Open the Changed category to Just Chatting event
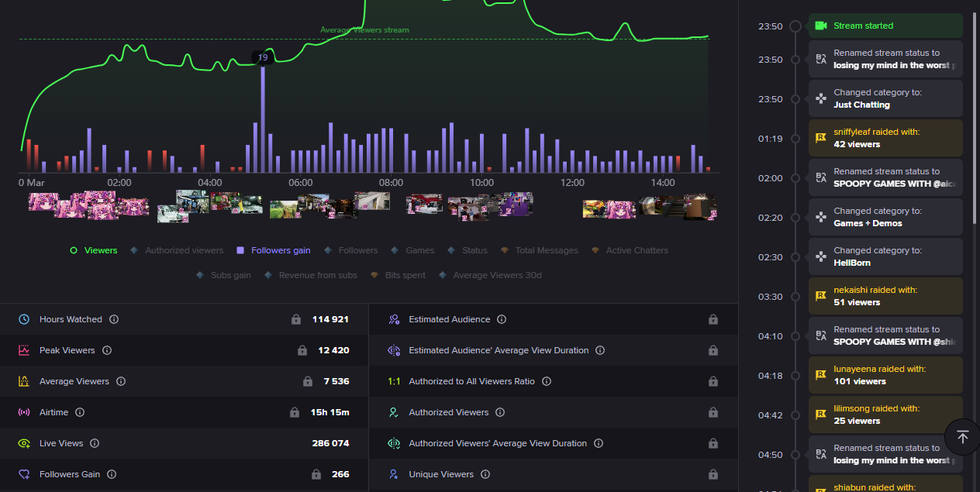The height and width of the screenshot is (492, 980). [885, 98]
